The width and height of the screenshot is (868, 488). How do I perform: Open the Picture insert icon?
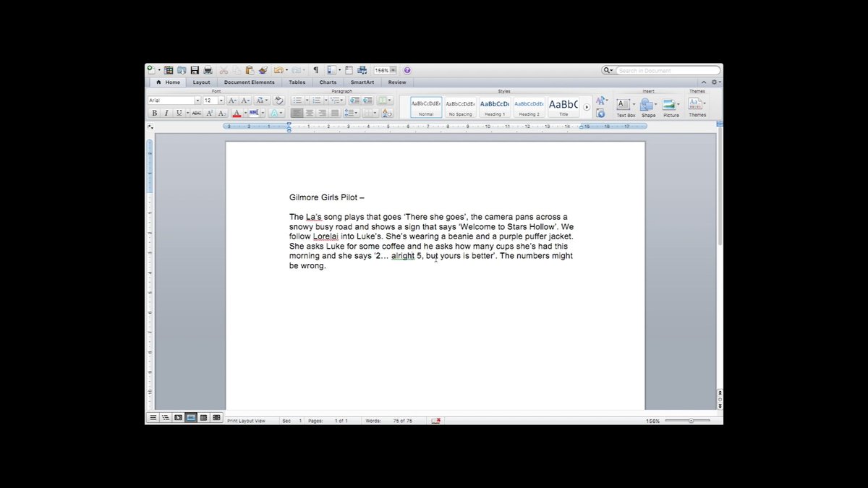(669, 106)
